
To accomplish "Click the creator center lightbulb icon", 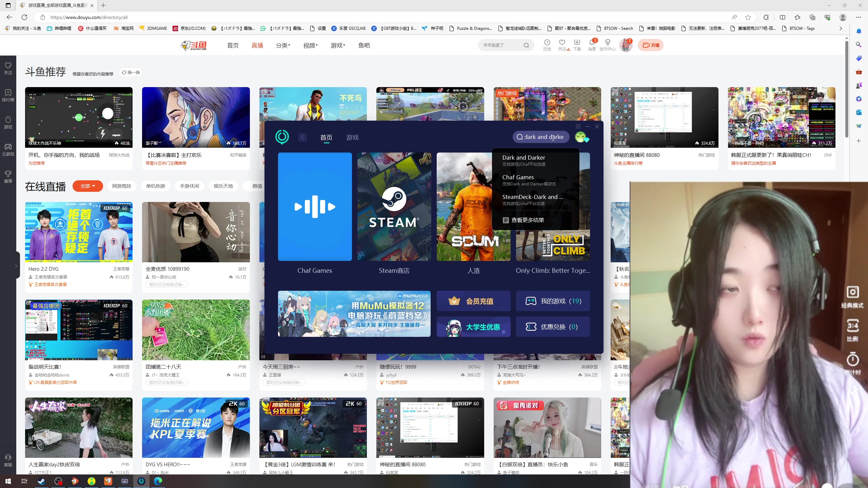I will (x=608, y=43).
